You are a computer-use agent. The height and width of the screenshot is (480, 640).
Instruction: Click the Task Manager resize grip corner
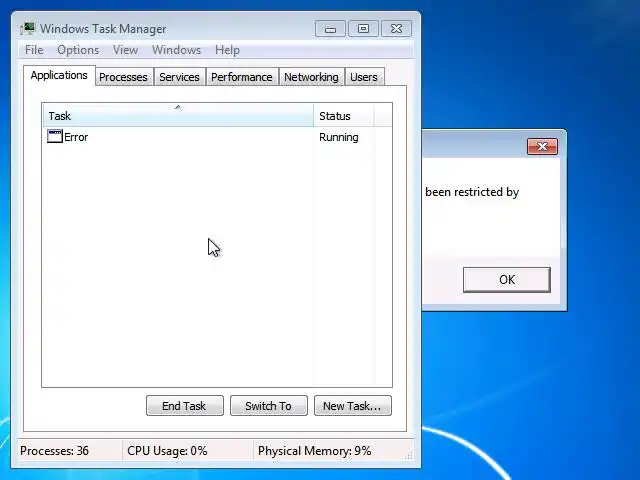(x=409, y=456)
